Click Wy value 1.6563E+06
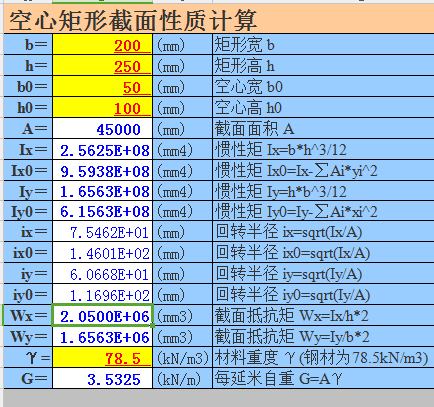 click(x=102, y=336)
